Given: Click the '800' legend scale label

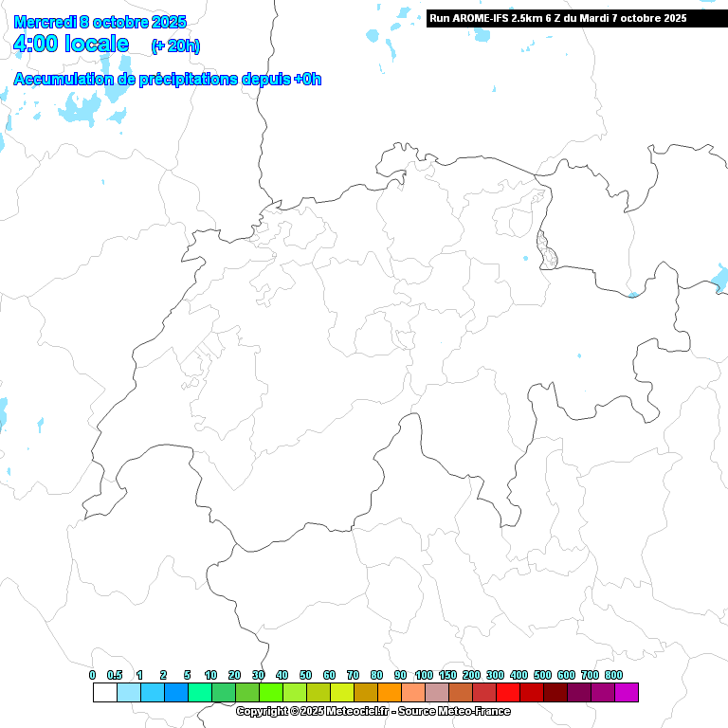Looking at the screenshot, I should pos(613,675).
